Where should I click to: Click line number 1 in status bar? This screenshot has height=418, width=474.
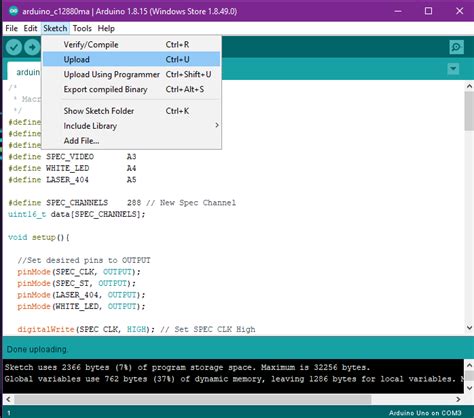[x=9, y=413]
